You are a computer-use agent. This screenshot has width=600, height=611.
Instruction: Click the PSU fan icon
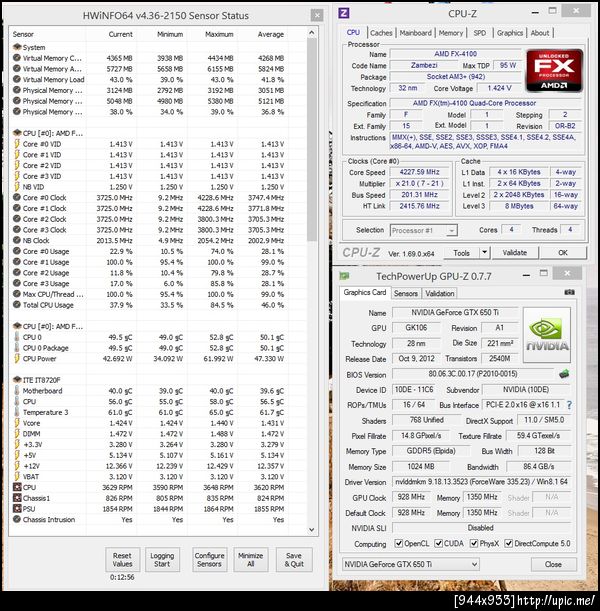17,509
